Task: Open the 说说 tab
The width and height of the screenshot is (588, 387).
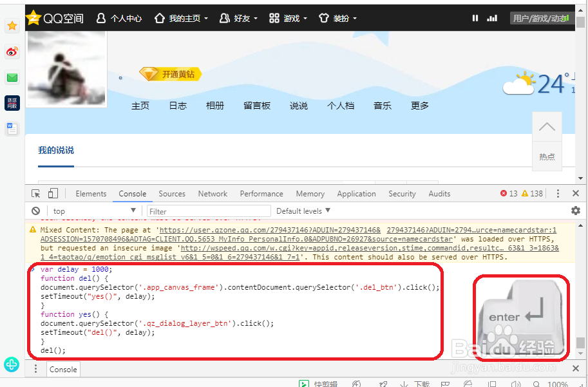Action: pos(298,106)
